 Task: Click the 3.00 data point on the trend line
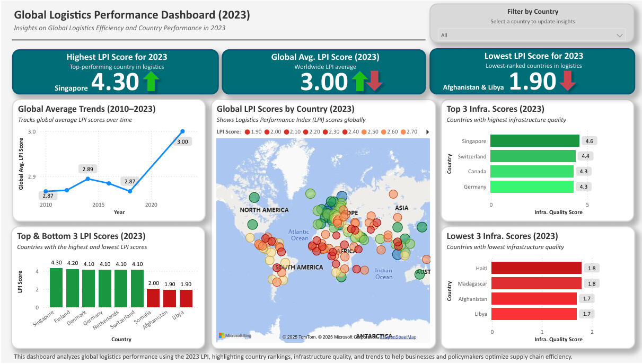[x=182, y=131]
